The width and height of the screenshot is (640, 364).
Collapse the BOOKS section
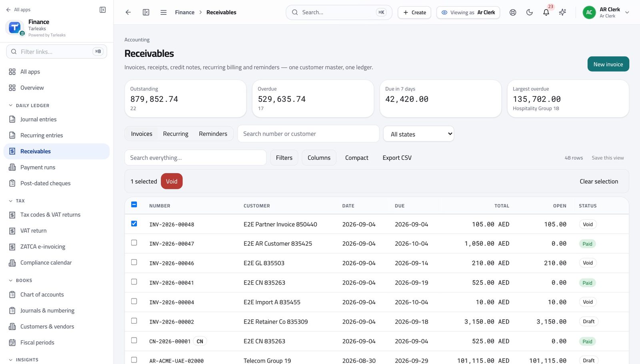[x=20, y=280]
